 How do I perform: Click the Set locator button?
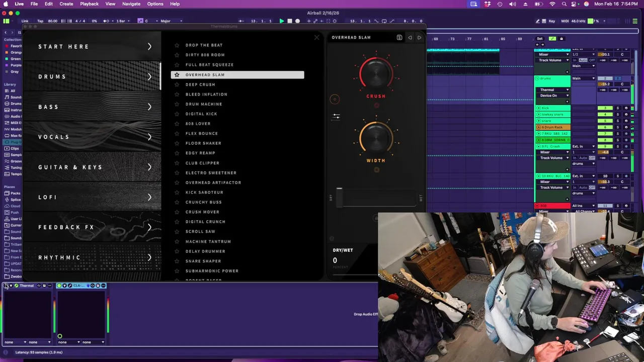pyautogui.click(x=540, y=39)
